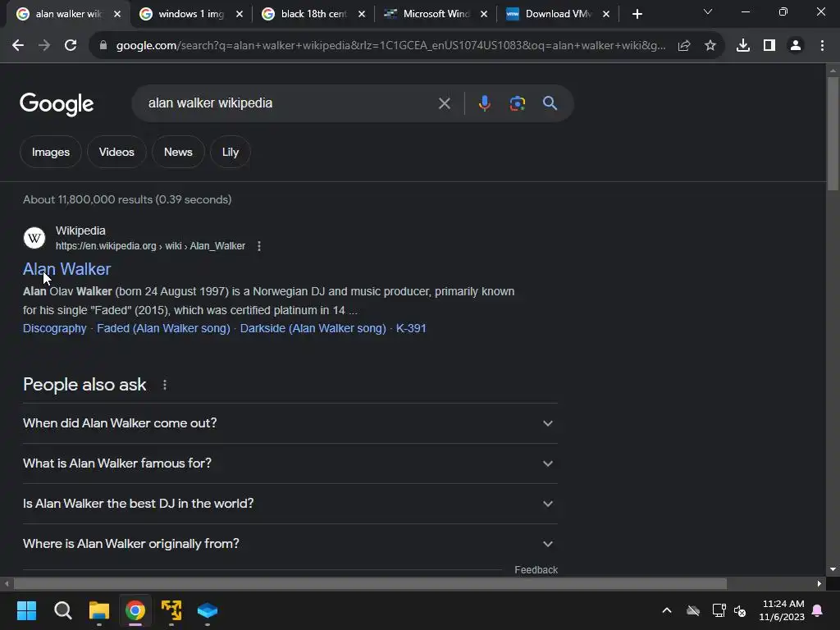Image resolution: width=840 pixels, height=630 pixels.
Task: Submit search with magnifier icon
Action: 550,103
